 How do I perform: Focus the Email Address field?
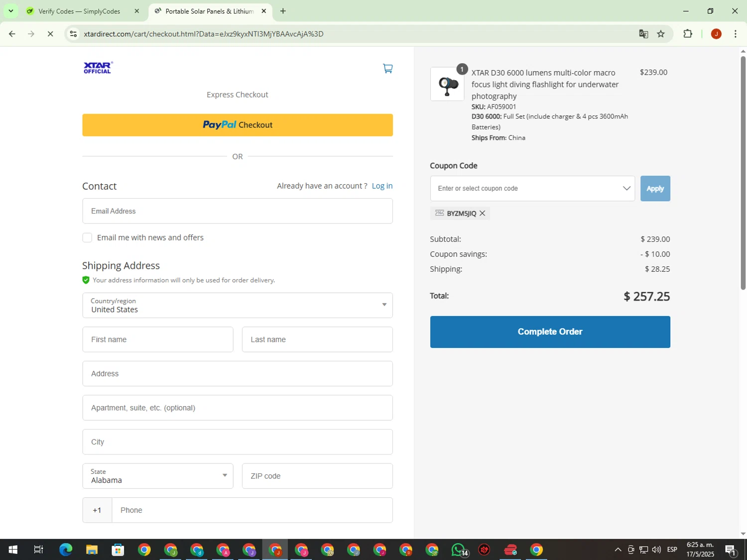(x=238, y=211)
